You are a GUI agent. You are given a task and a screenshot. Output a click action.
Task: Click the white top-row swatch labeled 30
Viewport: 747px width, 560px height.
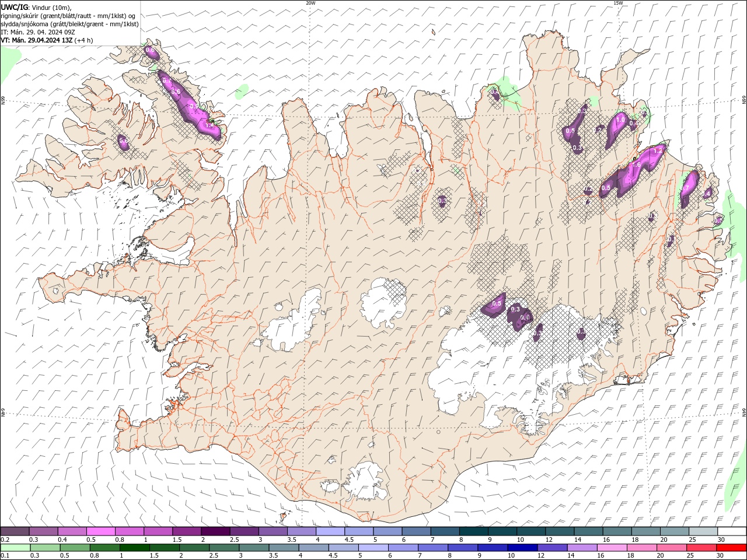(x=732, y=531)
